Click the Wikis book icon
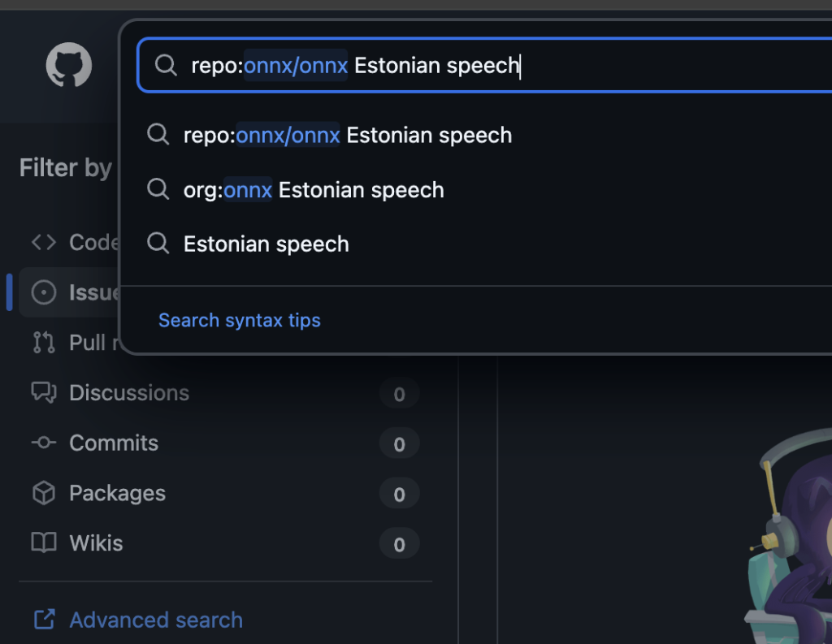The width and height of the screenshot is (832, 644). pos(44,543)
